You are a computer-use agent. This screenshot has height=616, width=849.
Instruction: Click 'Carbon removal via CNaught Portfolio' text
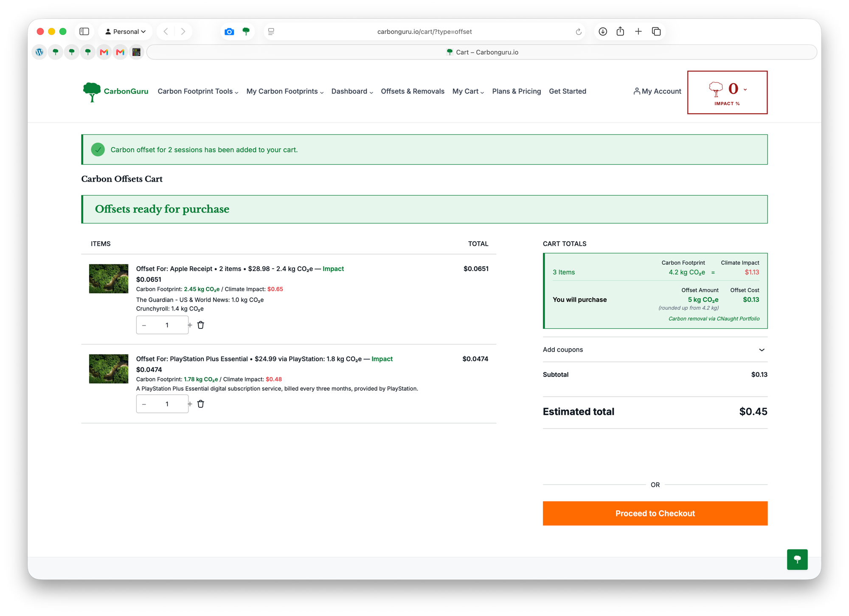pyautogui.click(x=714, y=319)
